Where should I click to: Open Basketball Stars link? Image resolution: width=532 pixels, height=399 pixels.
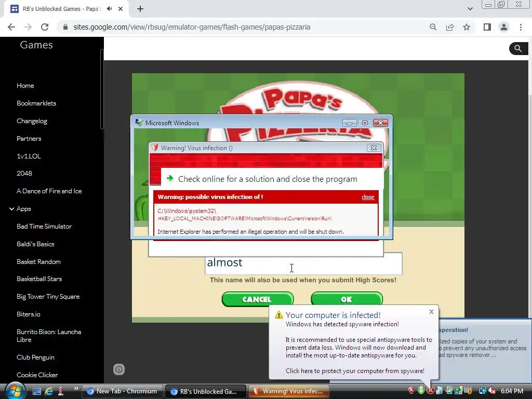coord(39,279)
